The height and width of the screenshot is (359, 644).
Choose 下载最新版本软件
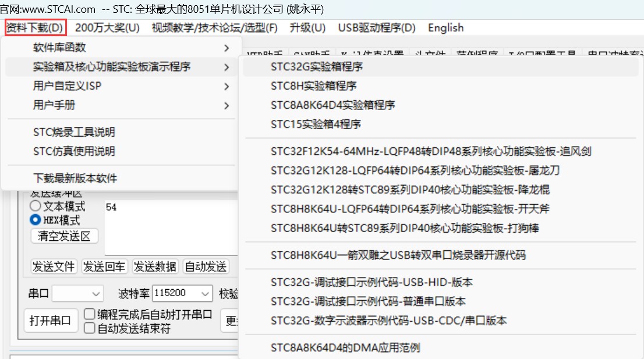[121, 179]
